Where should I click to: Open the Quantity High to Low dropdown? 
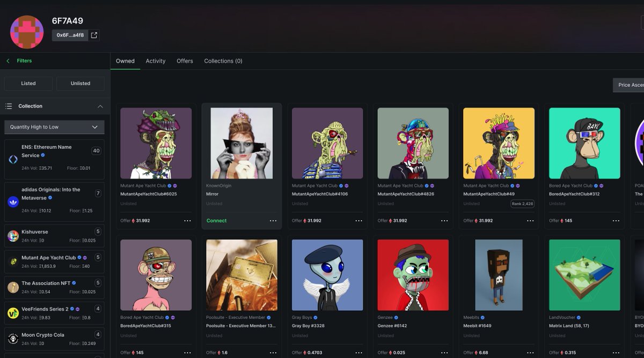(54, 127)
